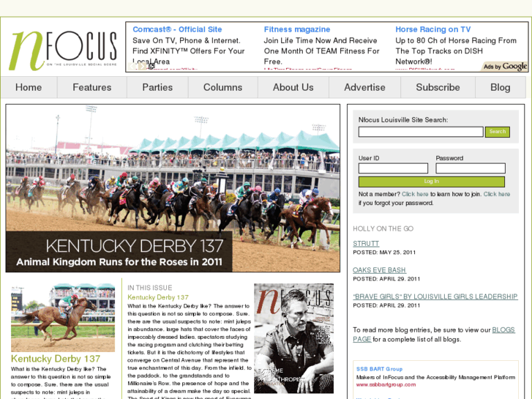This screenshot has width=532, height=399.
Task: Focus the Nfocus Louisville Site Search field
Action: pos(421,132)
